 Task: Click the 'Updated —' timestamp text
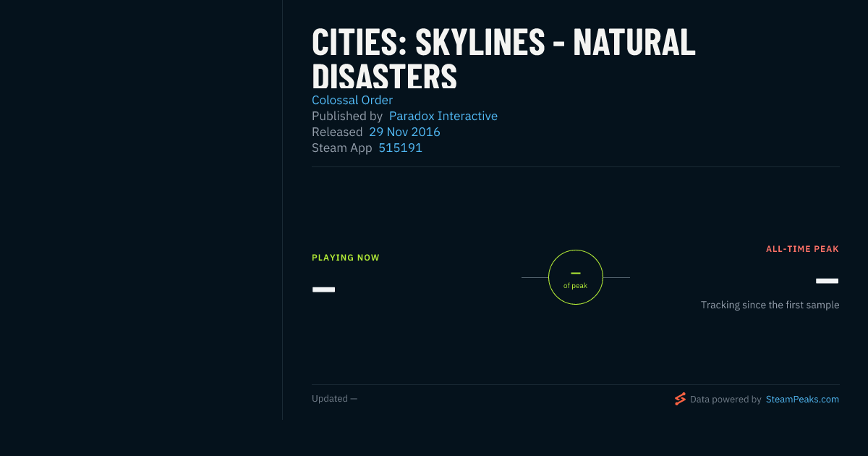pos(335,399)
